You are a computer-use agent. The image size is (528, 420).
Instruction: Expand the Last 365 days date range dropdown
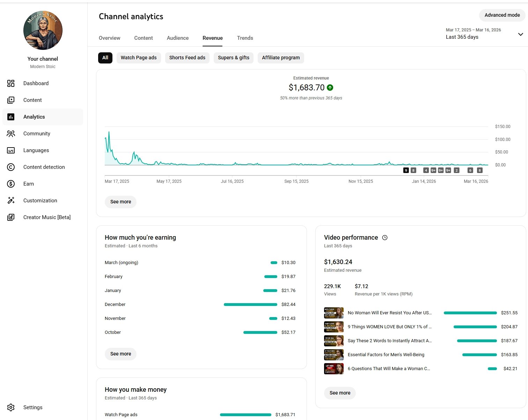pyautogui.click(x=520, y=34)
